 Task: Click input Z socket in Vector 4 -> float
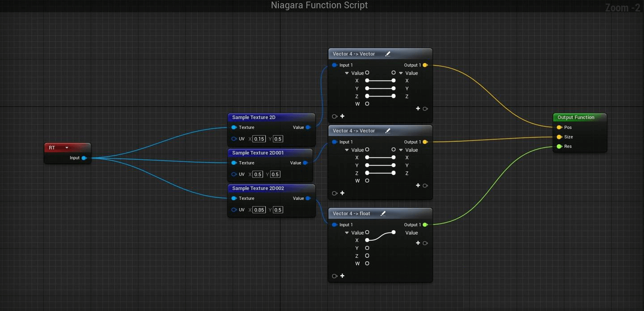click(367, 256)
